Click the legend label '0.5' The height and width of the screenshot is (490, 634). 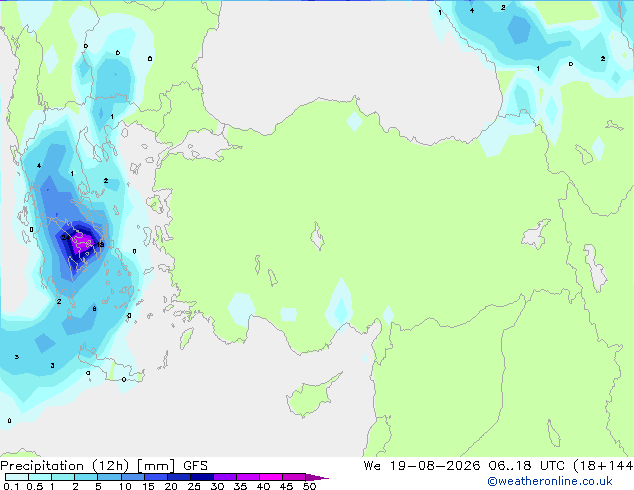pyautogui.click(x=35, y=486)
